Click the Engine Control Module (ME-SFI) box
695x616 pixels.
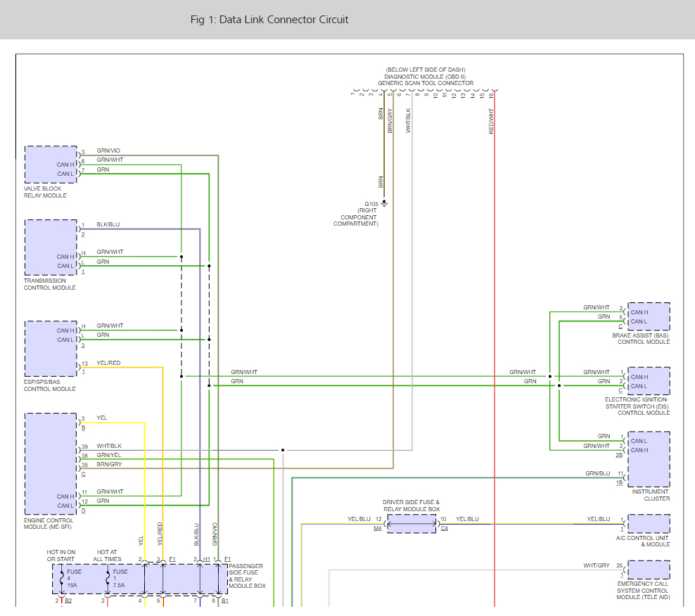[x=51, y=463]
